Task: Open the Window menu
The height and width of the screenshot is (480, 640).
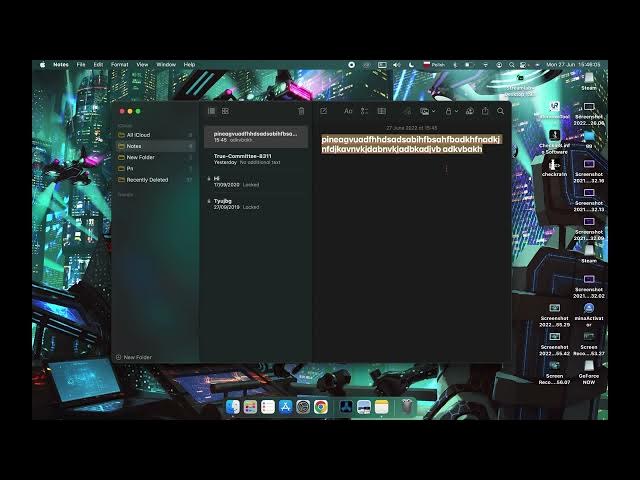Action: (166, 64)
